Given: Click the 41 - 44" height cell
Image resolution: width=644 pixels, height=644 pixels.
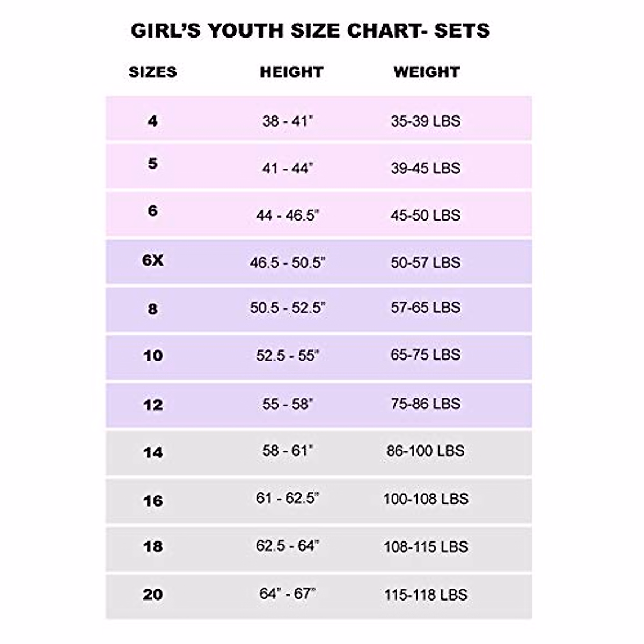Looking at the screenshot, I should coord(288,168).
